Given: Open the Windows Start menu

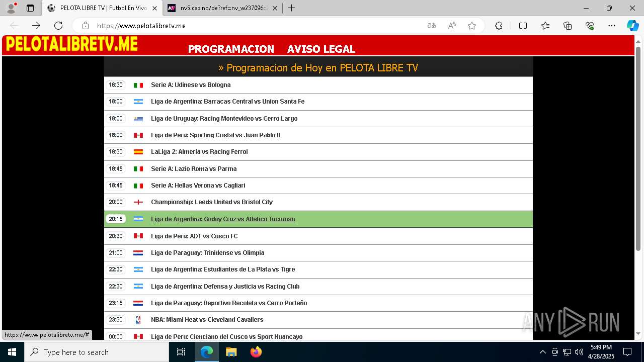Looking at the screenshot, I should pyautogui.click(x=12, y=352).
